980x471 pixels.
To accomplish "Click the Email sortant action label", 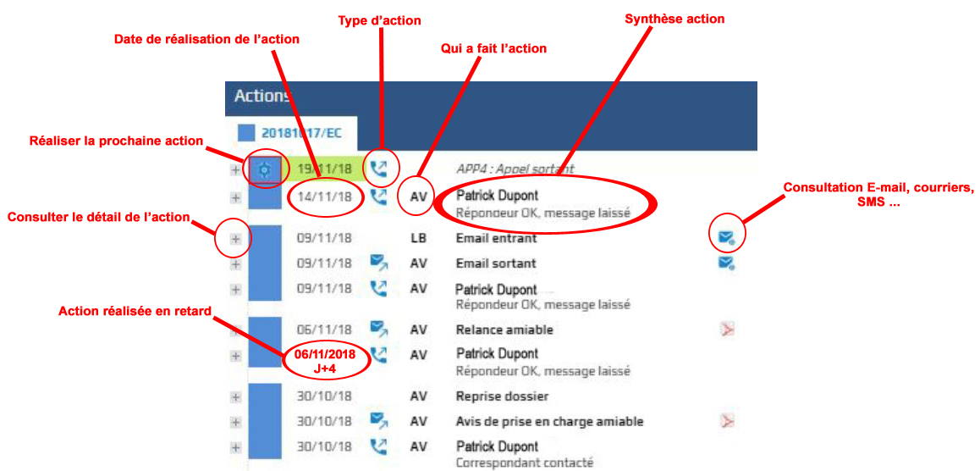I will pyautogui.click(x=496, y=263).
